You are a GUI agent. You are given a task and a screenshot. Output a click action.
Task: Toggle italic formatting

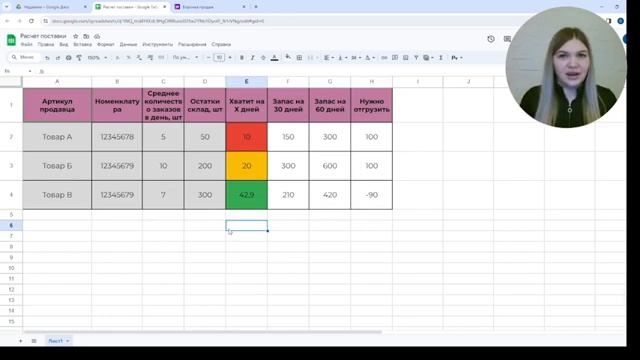(x=252, y=58)
